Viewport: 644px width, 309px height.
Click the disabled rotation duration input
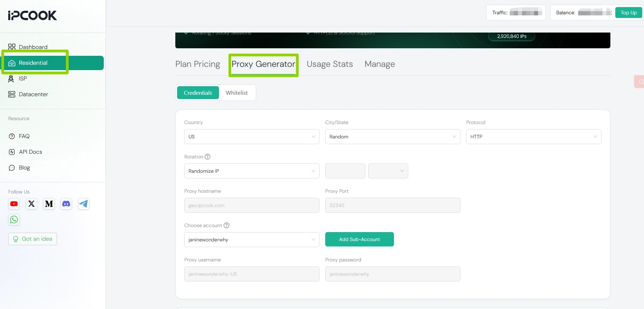(x=345, y=171)
